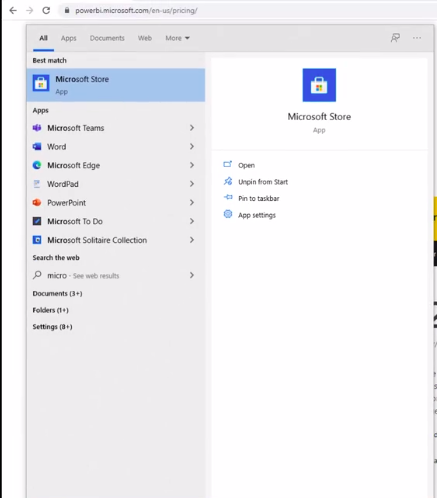This screenshot has width=437, height=498.
Task: Show Settings (8+) results
Action: tap(52, 327)
